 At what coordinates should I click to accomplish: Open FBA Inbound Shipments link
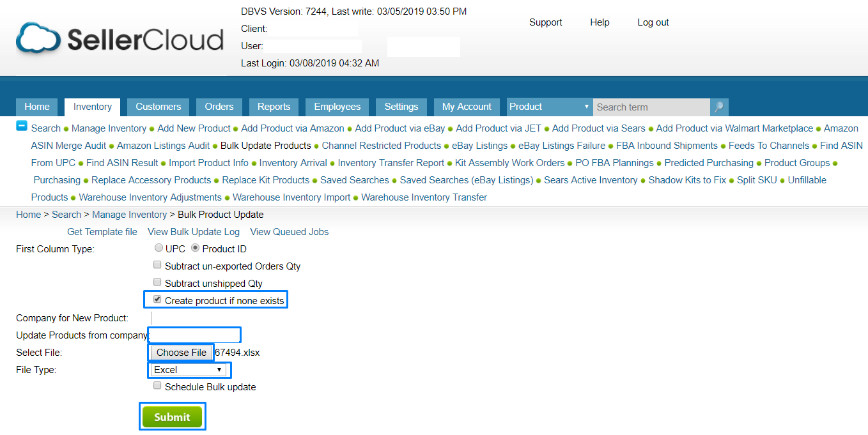667,146
